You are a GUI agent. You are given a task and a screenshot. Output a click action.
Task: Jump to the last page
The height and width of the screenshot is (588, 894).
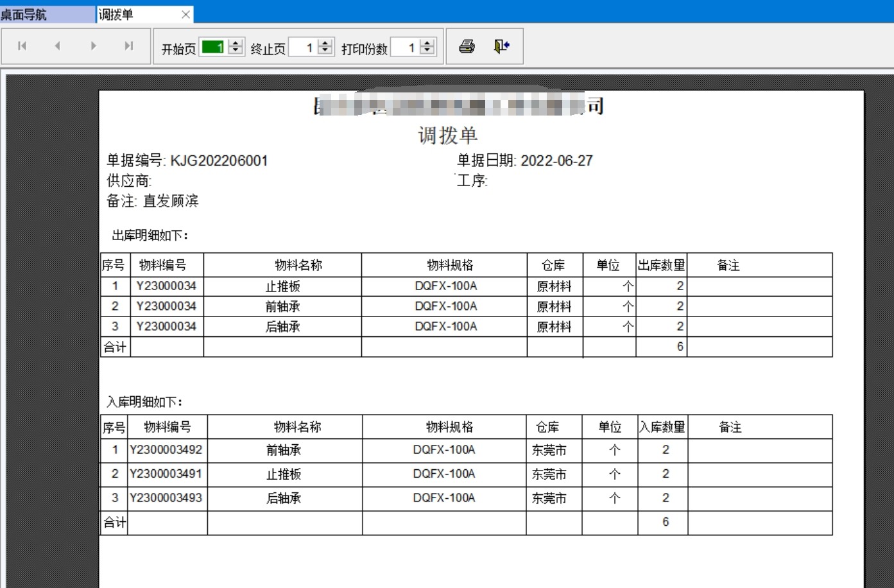coord(129,46)
